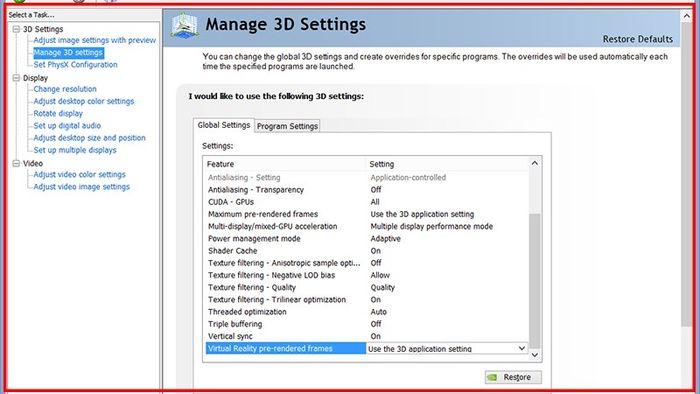Collapse the Video tree node

click(16, 163)
